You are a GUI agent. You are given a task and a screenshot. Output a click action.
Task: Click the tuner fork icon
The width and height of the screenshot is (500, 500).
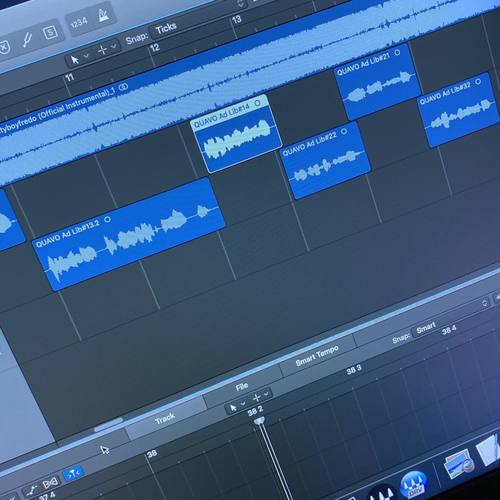pos(27,41)
